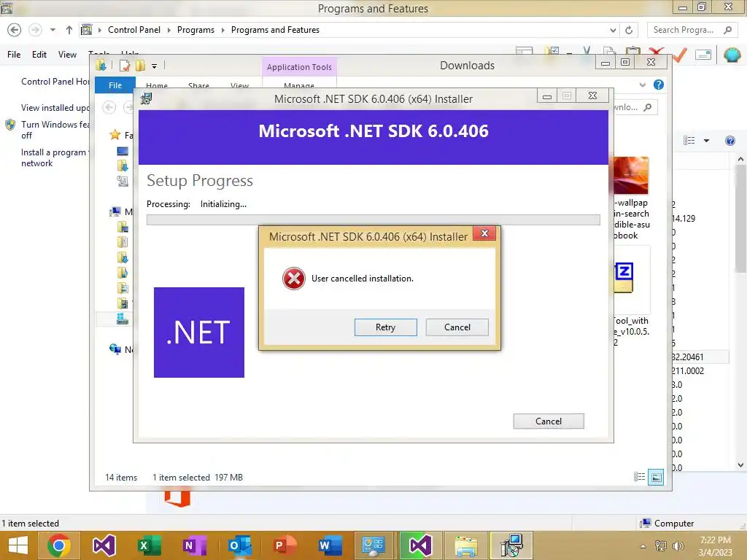Image resolution: width=747 pixels, height=560 pixels.
Task: Open the Start menu
Action: [x=18, y=545]
